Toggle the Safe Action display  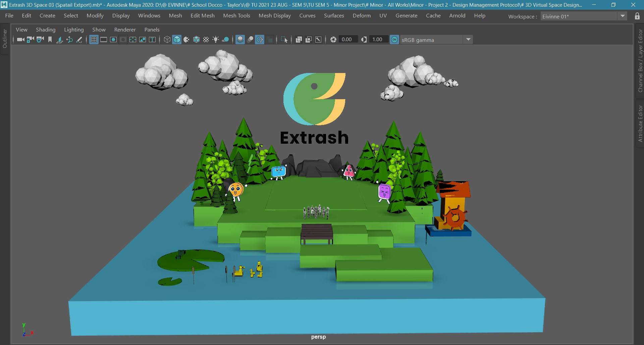pos(143,40)
